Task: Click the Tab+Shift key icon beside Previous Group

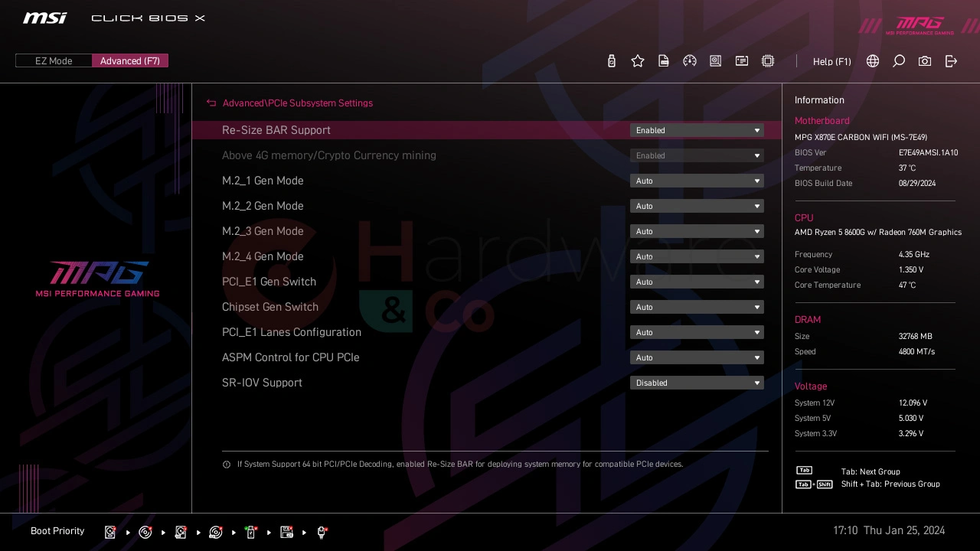Action: click(814, 484)
